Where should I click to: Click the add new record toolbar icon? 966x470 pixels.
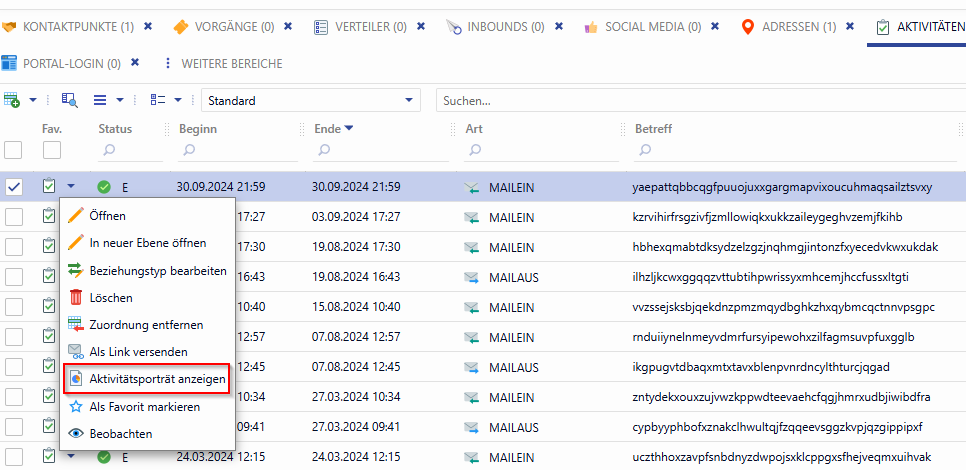(13, 100)
